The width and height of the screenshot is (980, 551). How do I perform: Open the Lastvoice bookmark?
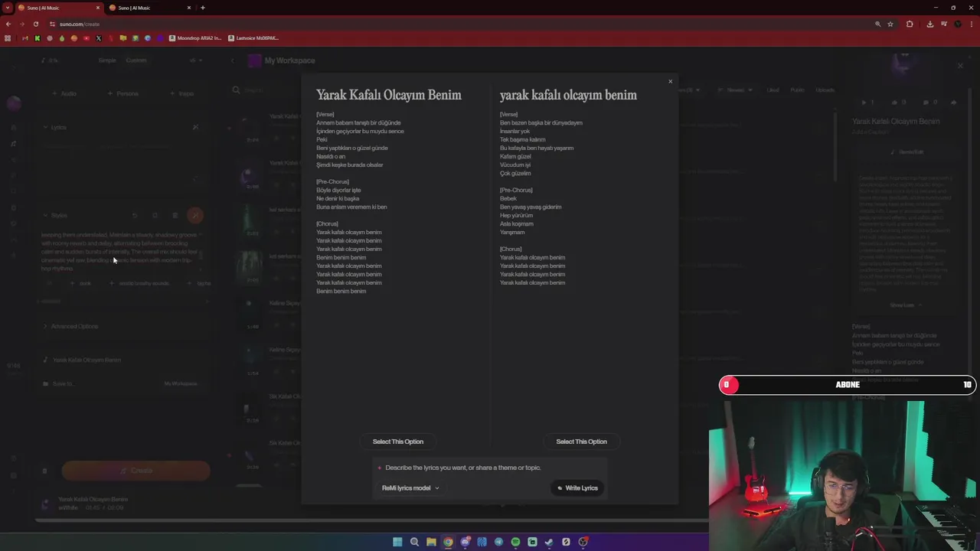coord(253,38)
